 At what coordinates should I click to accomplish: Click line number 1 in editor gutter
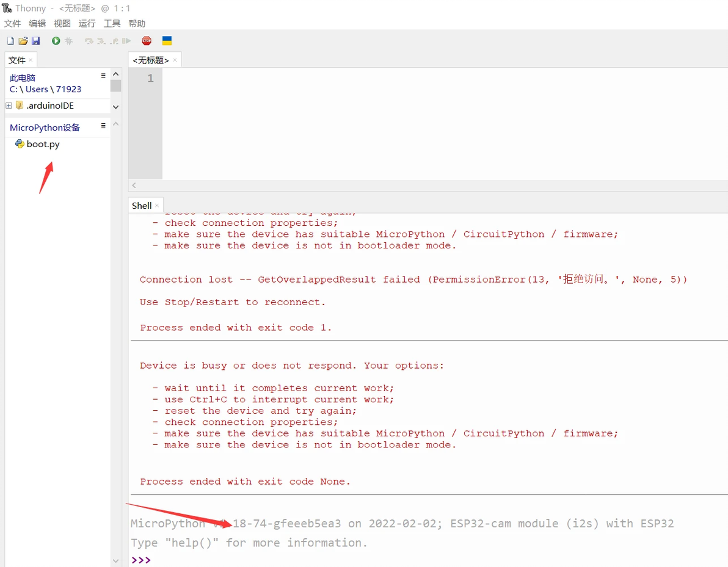[x=150, y=78]
